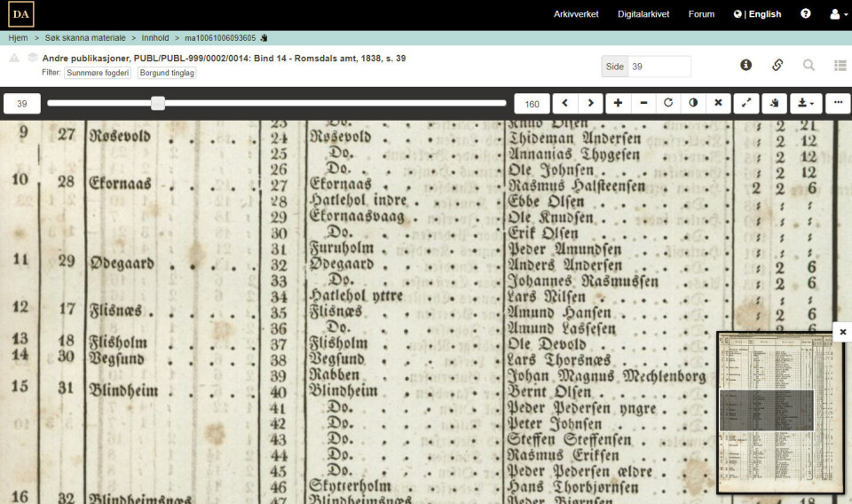The height and width of the screenshot is (504, 852).
Task: Open the download dropdown menu
Action: 806,103
